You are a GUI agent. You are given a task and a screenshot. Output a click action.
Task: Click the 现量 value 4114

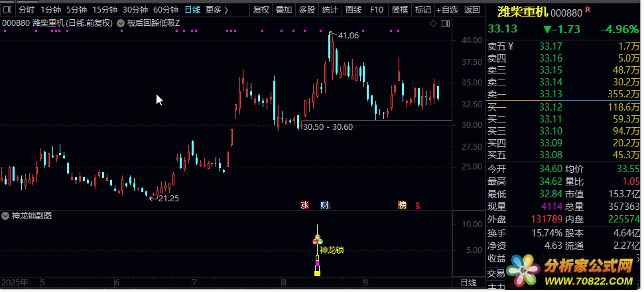(550, 207)
